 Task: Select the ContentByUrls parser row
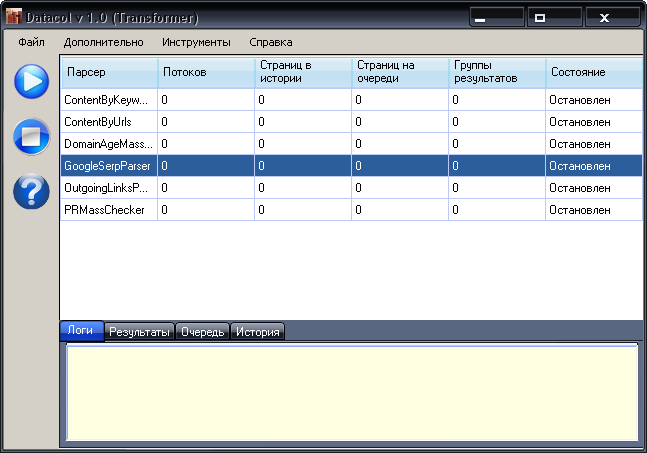[x=106, y=122]
